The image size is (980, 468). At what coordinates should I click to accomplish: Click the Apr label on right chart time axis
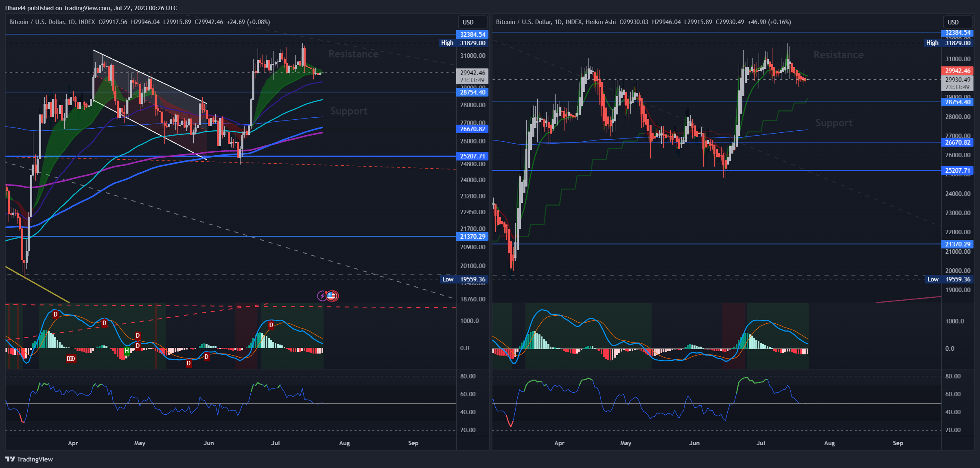pyautogui.click(x=559, y=443)
